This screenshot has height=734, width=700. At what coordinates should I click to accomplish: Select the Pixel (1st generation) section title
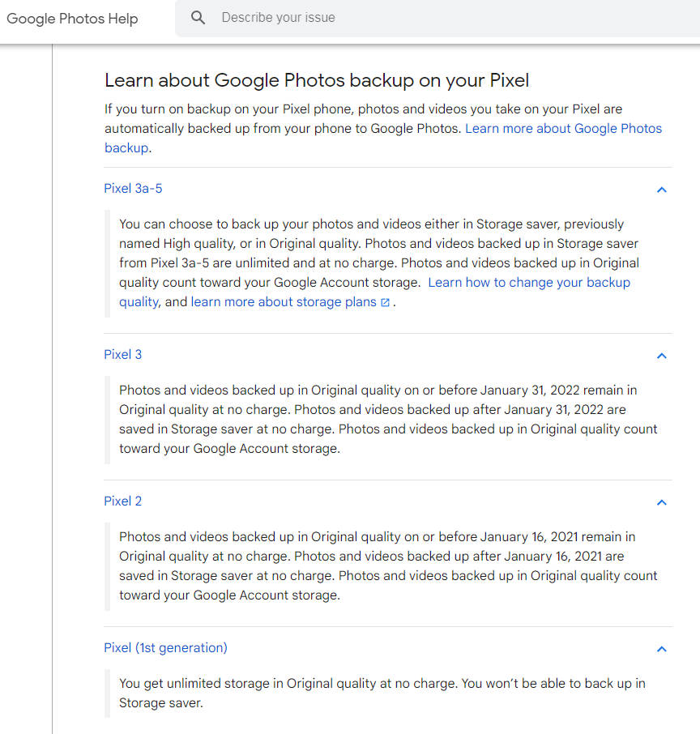pyautogui.click(x=166, y=648)
